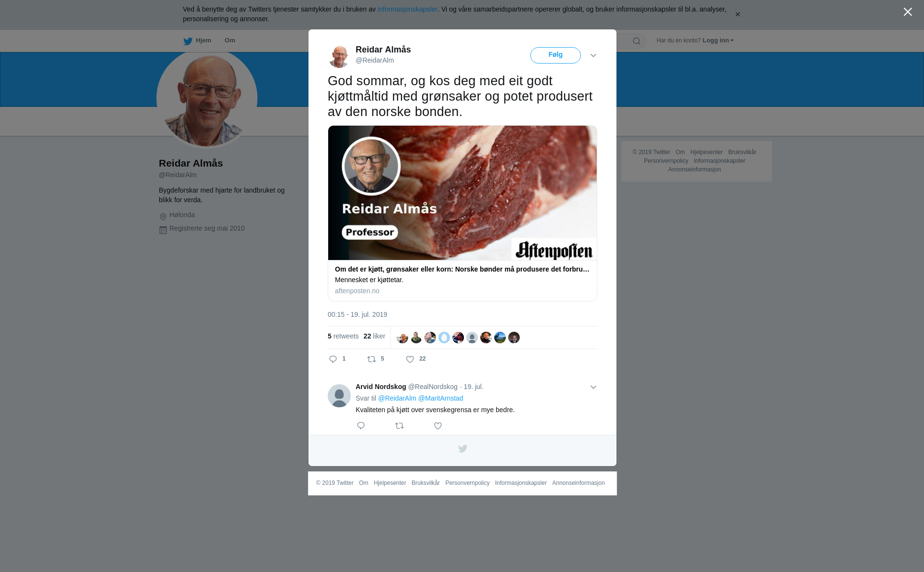Open the Aftenposten article preview image
The height and width of the screenshot is (572, 924).
(462, 193)
